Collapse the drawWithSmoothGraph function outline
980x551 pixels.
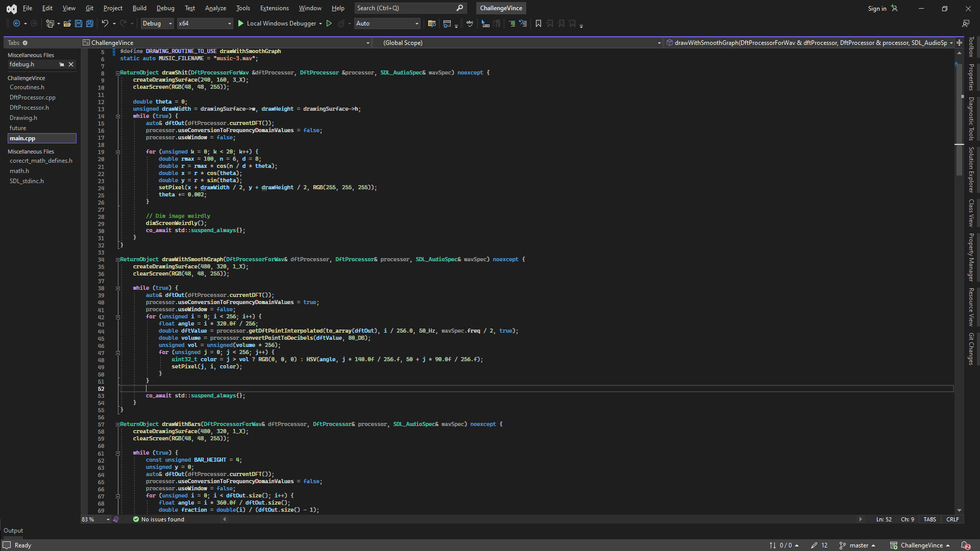118,260
